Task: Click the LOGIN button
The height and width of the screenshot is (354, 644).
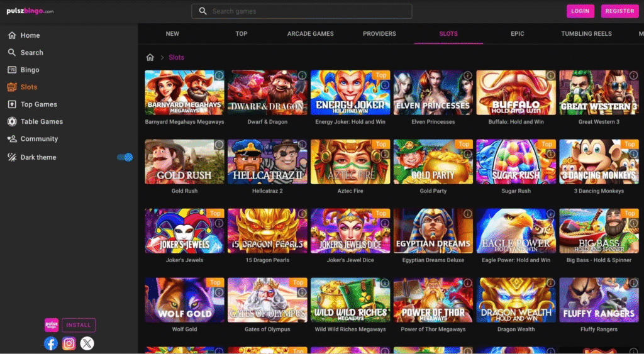Action: 580,11
